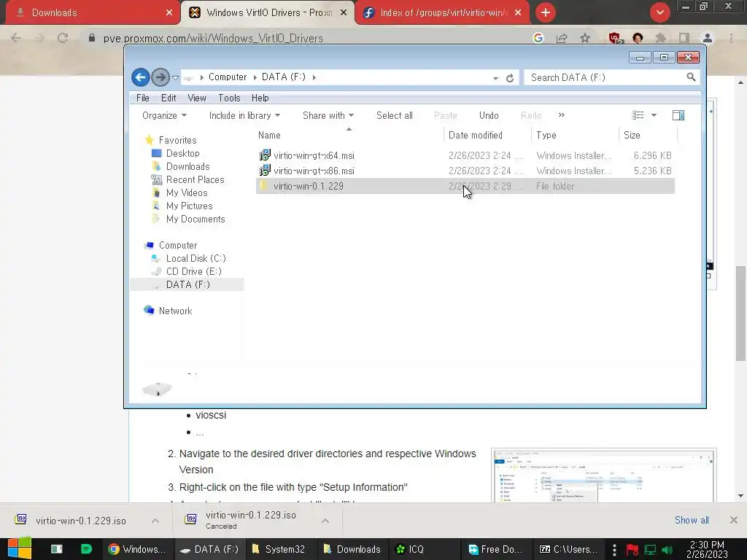Switch to Index of /groups/virt browser tab
Viewport: 747px width, 560px height.
click(x=441, y=12)
